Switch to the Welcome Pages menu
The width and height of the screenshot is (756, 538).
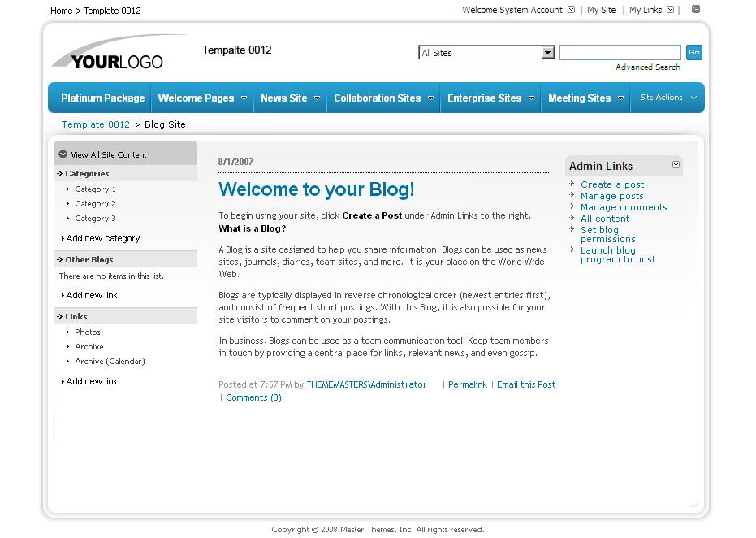[x=196, y=98]
